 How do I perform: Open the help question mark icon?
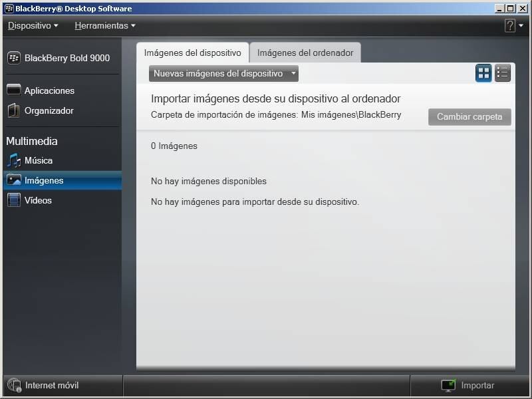pyautogui.click(x=510, y=26)
